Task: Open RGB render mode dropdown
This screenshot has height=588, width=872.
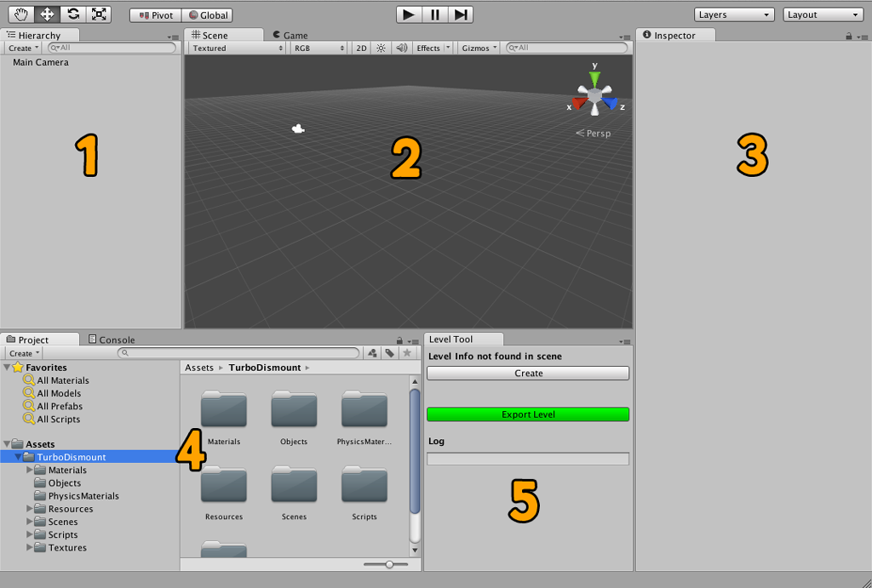Action: click(319, 48)
